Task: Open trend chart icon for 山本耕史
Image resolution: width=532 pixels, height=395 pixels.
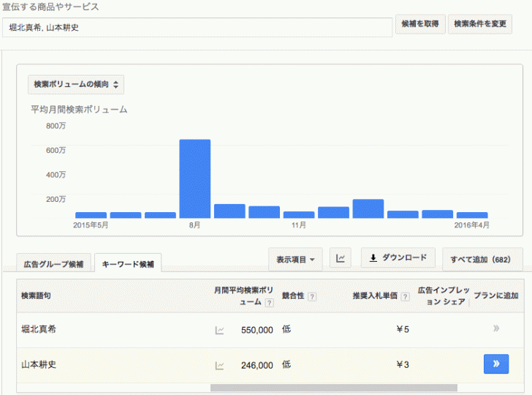Action: pos(219,366)
